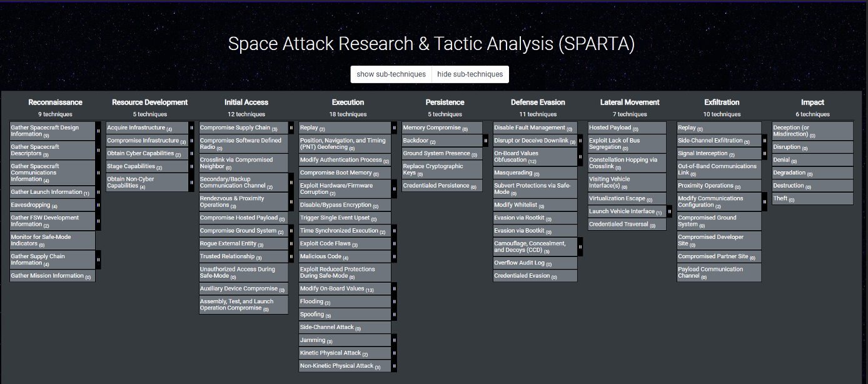Open Side-Channel Attack technique
This screenshot has width=868, height=384.
coord(345,327)
